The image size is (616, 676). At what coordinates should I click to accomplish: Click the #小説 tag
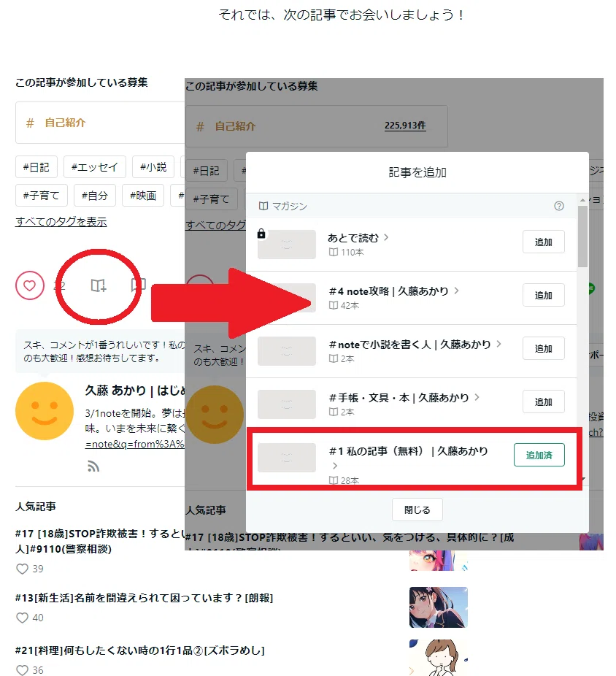point(153,167)
